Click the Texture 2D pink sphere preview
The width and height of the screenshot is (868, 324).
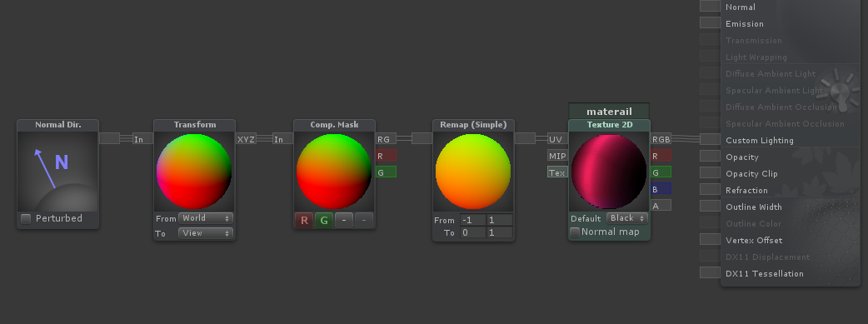coord(609,171)
